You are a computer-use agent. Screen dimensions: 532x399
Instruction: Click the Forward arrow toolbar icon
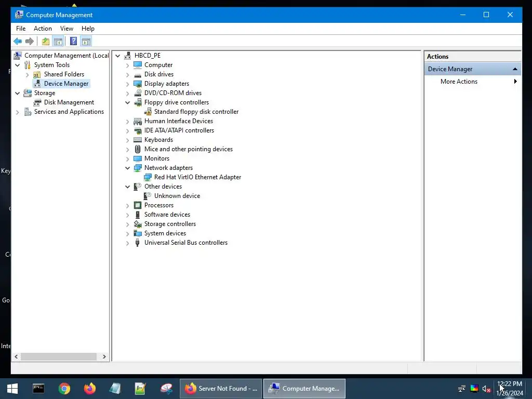click(30, 42)
